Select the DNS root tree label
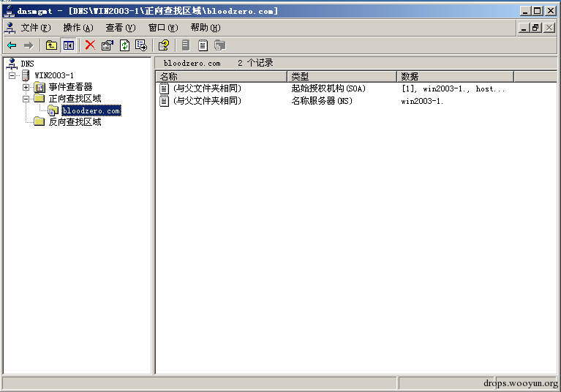 (27, 64)
